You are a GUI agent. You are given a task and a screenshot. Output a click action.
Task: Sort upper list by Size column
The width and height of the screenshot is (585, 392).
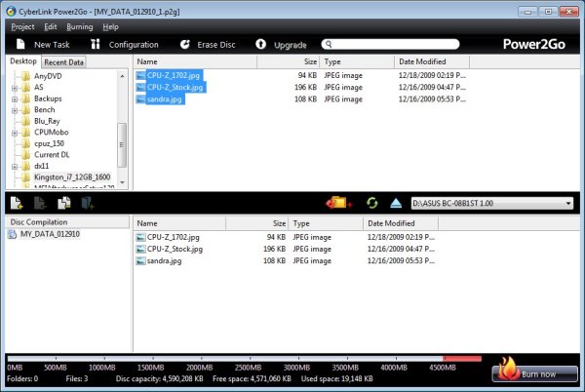click(x=288, y=61)
